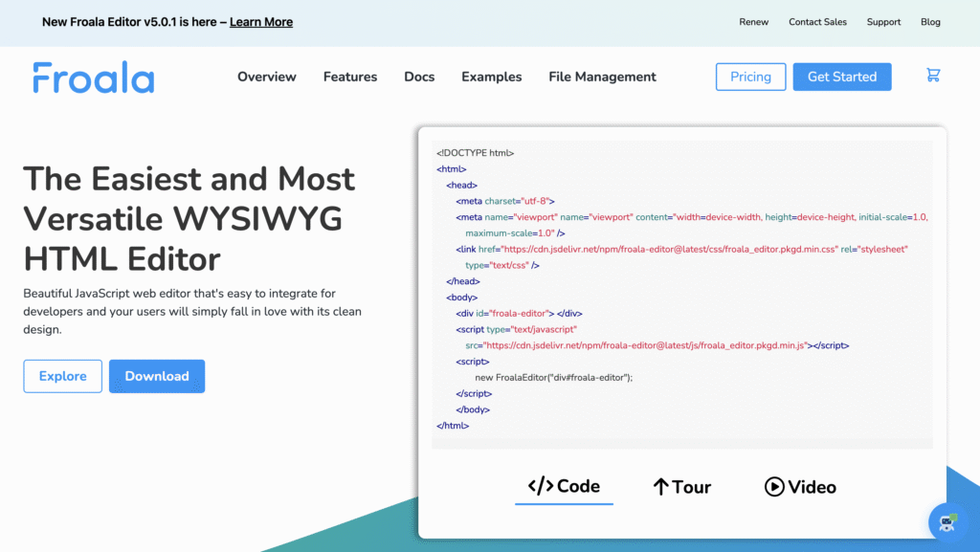980x552 pixels.
Task: Click the froala_editor.pkgd.min.js script URL
Action: [644, 345]
